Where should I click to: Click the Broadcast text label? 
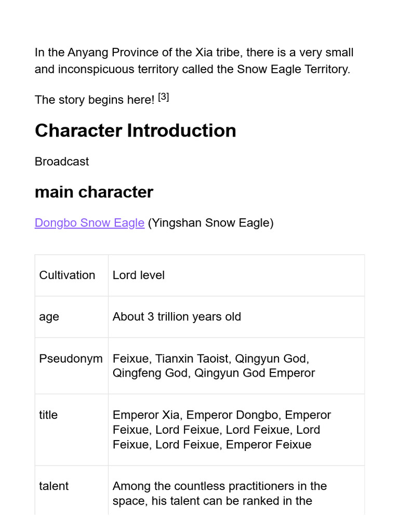point(61,162)
